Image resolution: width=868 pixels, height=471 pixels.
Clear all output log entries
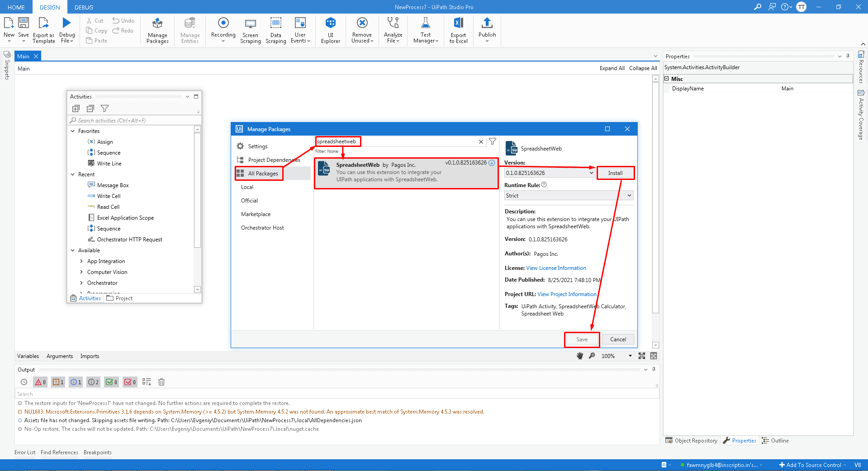[x=161, y=382]
